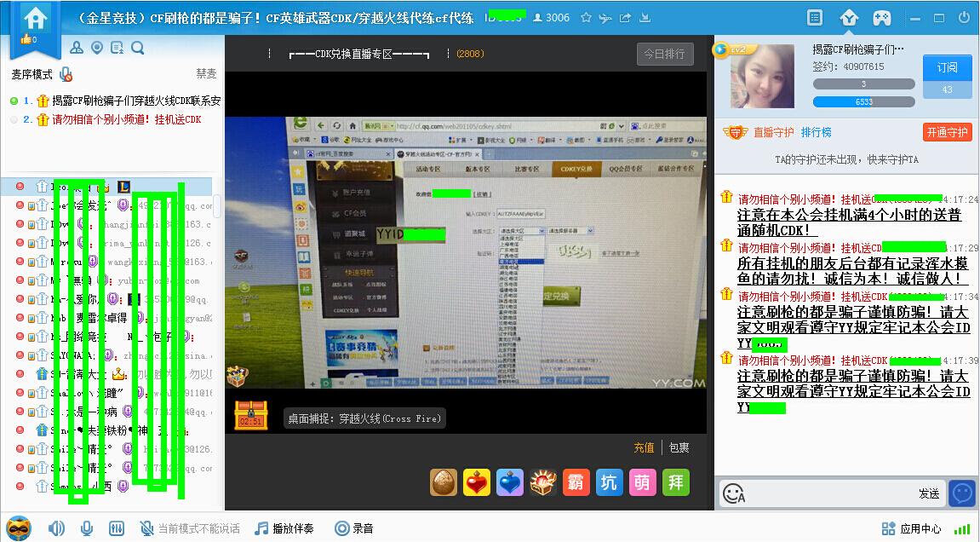Send the 霸 gift icon
Screen dimensions: 980x542
tap(576, 482)
